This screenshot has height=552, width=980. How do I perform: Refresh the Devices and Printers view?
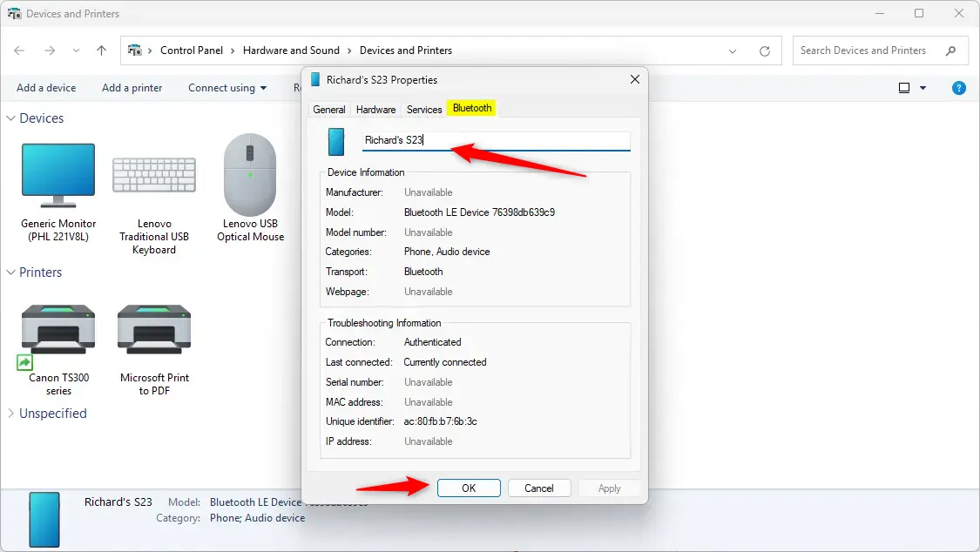pos(764,51)
